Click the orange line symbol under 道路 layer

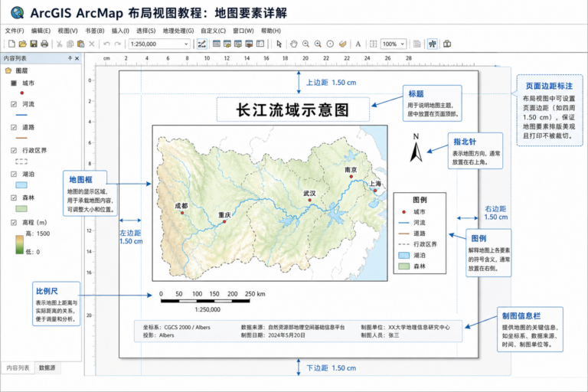pyautogui.click(x=21, y=138)
